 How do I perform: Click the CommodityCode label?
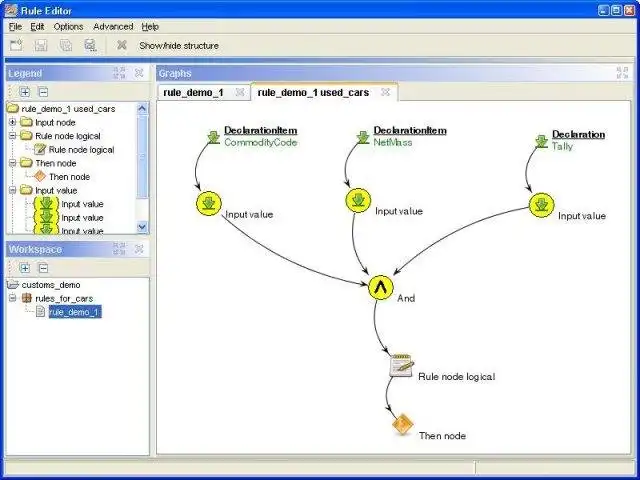(260, 142)
